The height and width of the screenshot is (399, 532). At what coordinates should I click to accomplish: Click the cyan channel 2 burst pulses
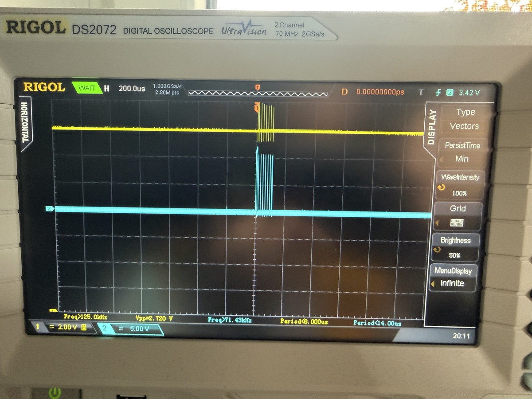point(265,183)
